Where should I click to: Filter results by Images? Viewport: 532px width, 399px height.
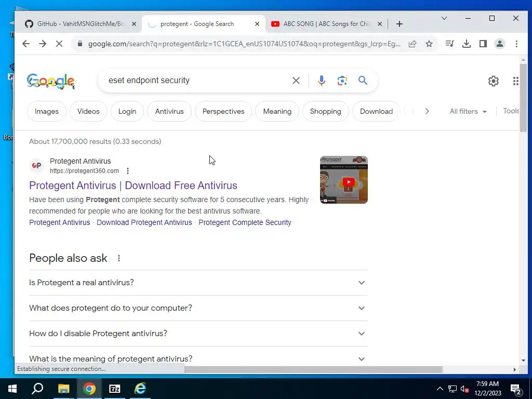pyautogui.click(x=46, y=111)
